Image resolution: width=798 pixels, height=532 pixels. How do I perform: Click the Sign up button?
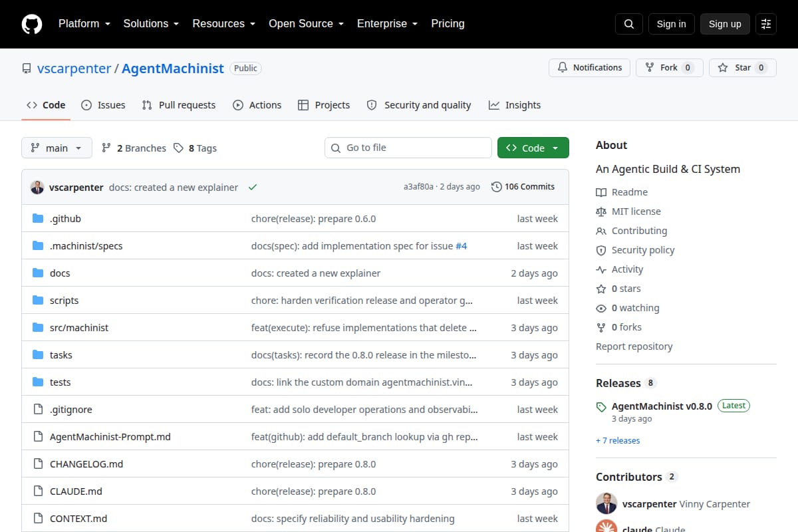[x=725, y=24]
